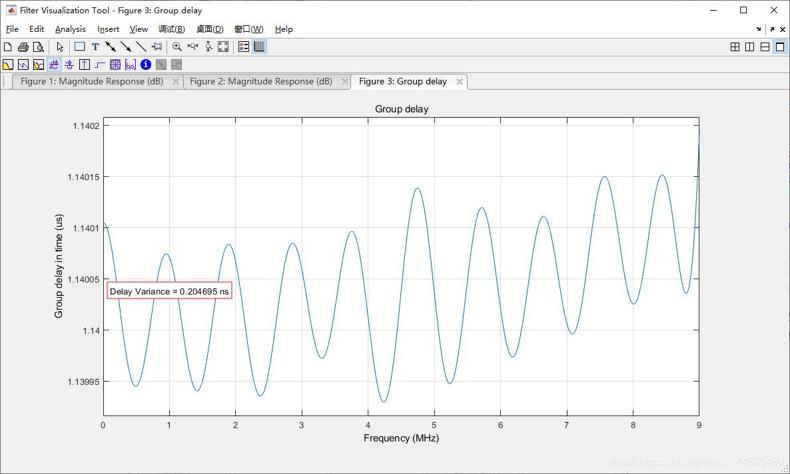Image resolution: width=790 pixels, height=474 pixels.
Task: Create a new figure with toolbar icon
Action: point(8,47)
